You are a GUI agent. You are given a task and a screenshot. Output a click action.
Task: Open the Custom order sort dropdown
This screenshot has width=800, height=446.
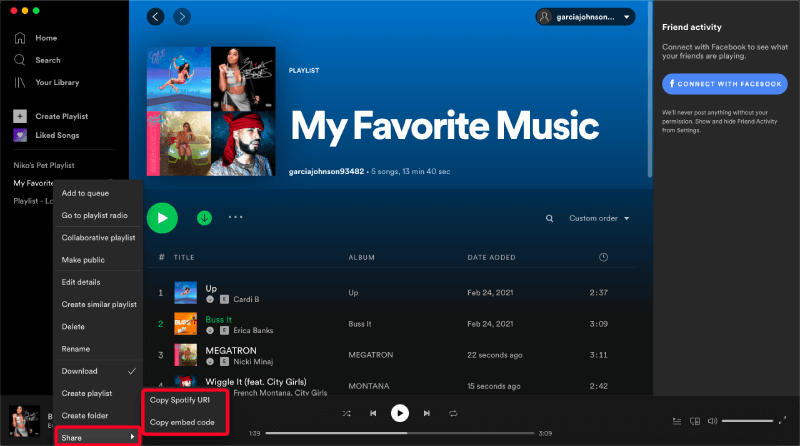click(x=599, y=218)
